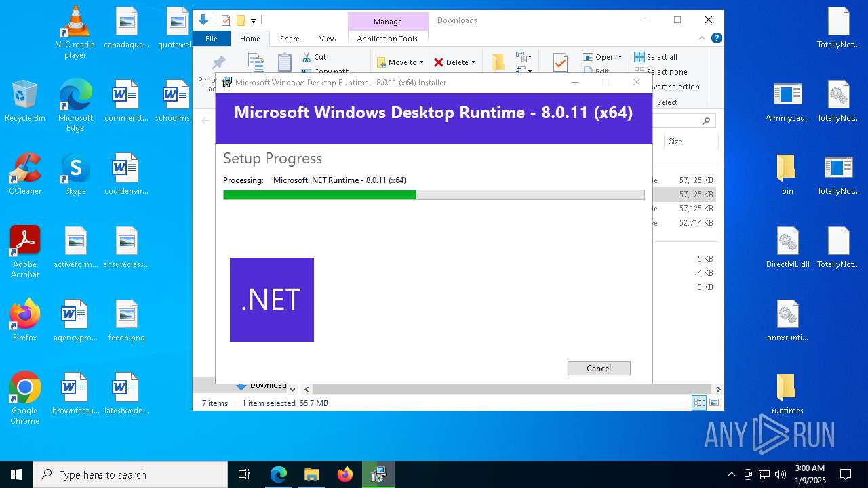This screenshot has height=488, width=868.
Task: Click installer title bar icon
Action: (226, 83)
